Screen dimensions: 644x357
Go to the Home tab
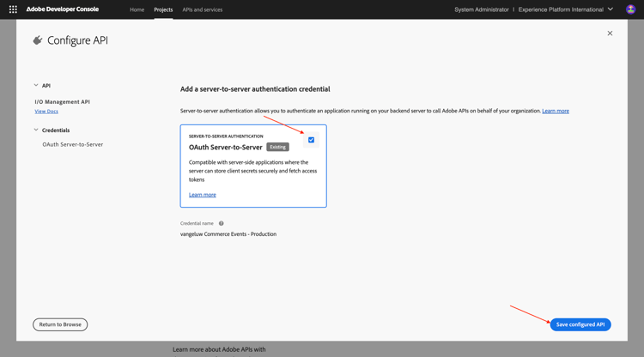(x=137, y=9)
